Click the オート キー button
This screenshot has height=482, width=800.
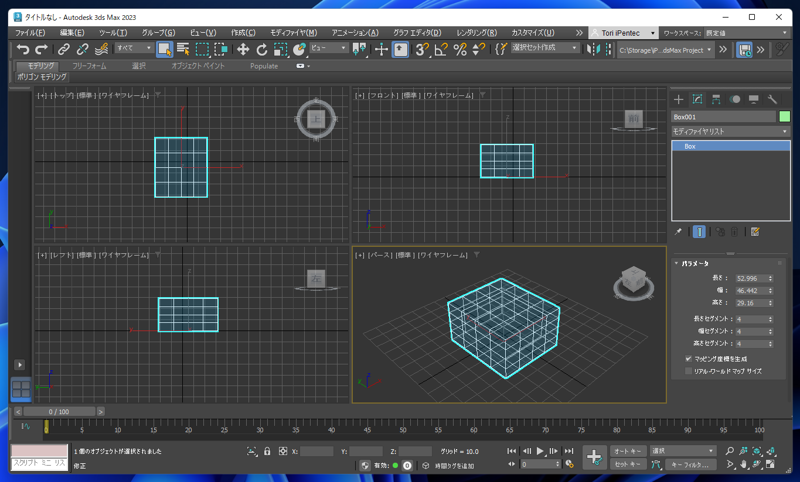pyautogui.click(x=628, y=451)
